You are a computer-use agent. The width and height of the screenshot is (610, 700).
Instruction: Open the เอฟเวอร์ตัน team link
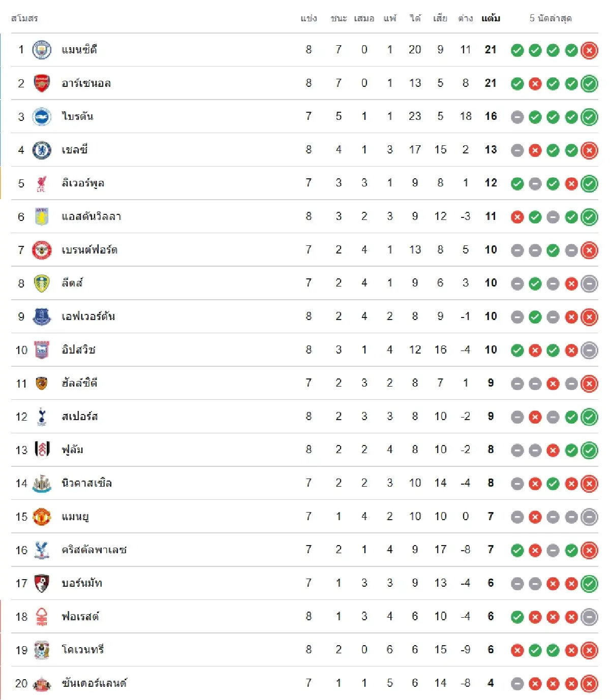click(88, 316)
